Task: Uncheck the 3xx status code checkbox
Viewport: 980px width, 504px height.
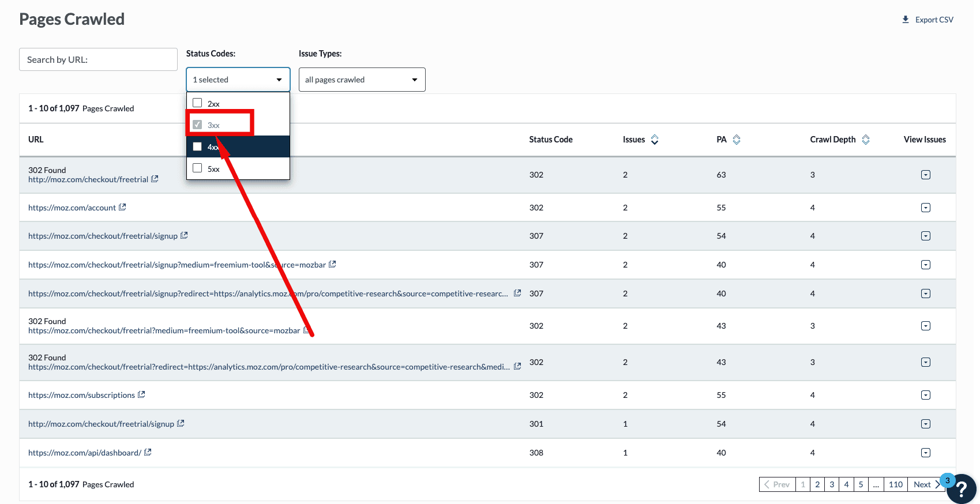Action: (x=197, y=125)
